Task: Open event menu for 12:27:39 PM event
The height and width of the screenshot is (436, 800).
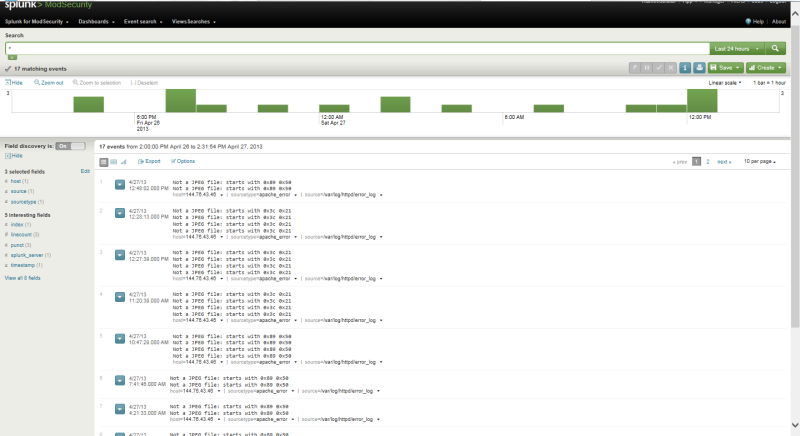Action: 119,255
